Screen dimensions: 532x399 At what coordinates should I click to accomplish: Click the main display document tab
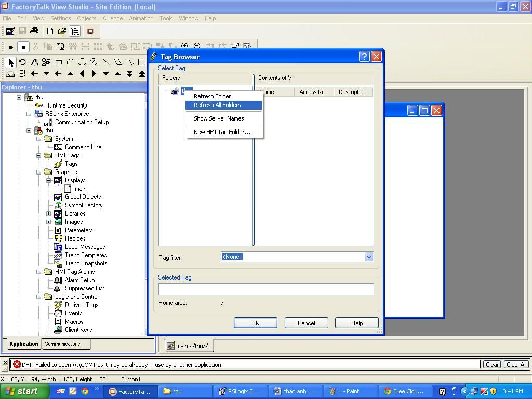click(190, 345)
